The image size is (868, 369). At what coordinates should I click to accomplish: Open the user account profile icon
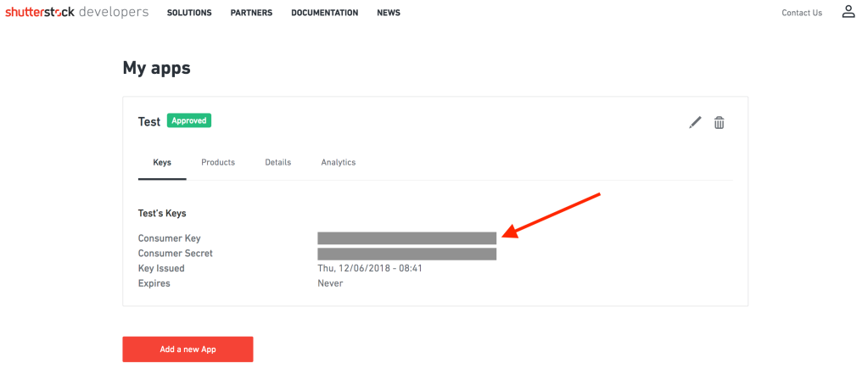848,12
